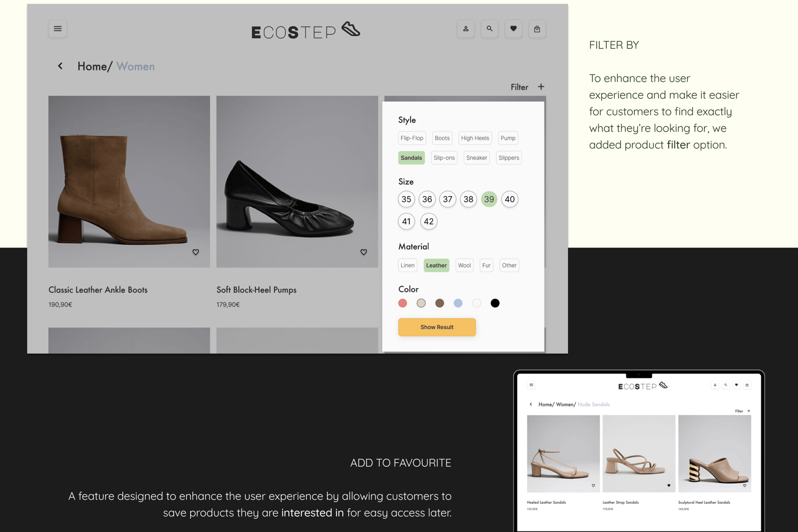798x532 pixels.
Task: Favourite the Classic Leather Ankle Boots
Action: (x=196, y=252)
